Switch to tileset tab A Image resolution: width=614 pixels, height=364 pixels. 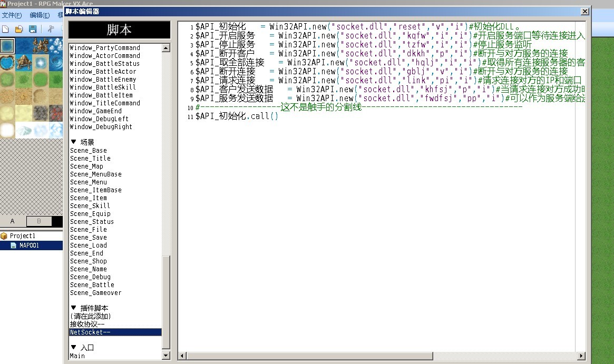pos(13,221)
